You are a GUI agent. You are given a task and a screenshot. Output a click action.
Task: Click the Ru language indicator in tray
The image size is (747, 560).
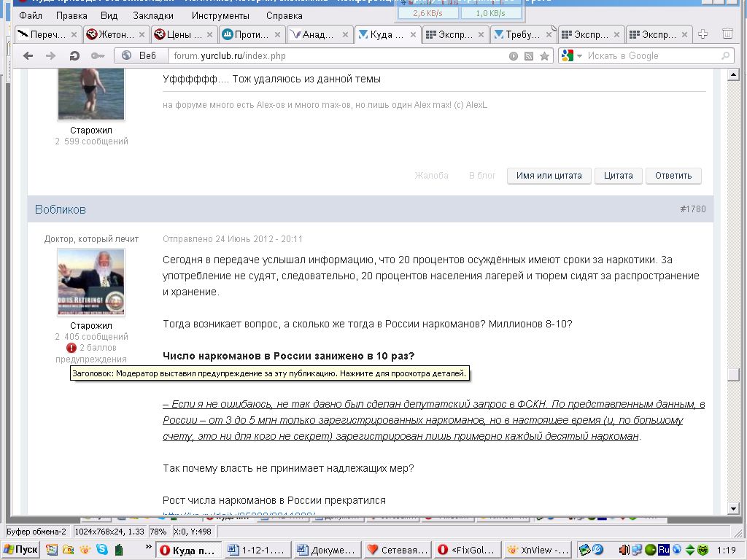click(663, 550)
